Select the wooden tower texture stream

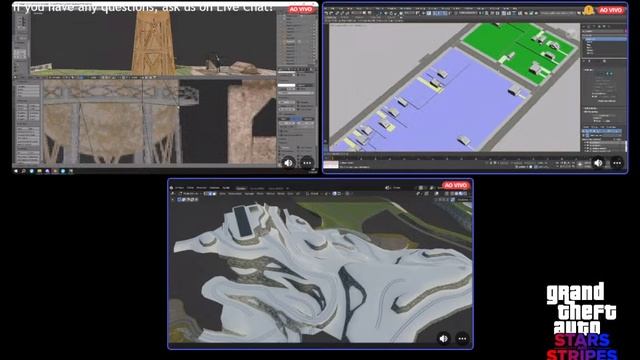(165, 88)
